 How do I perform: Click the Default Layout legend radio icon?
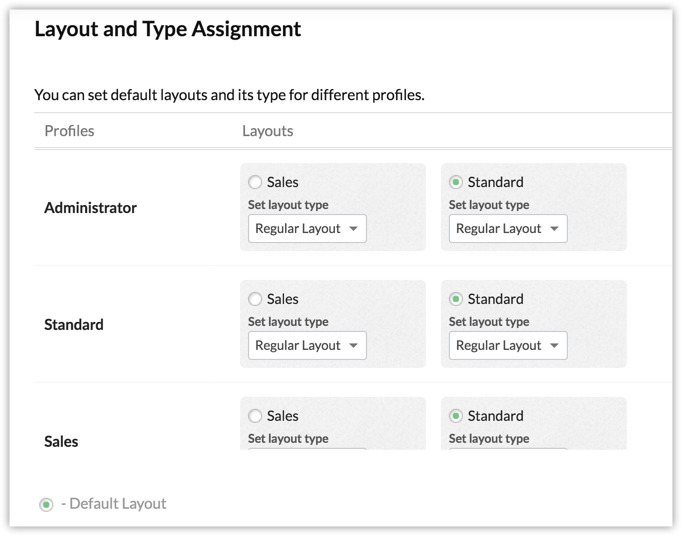46,505
